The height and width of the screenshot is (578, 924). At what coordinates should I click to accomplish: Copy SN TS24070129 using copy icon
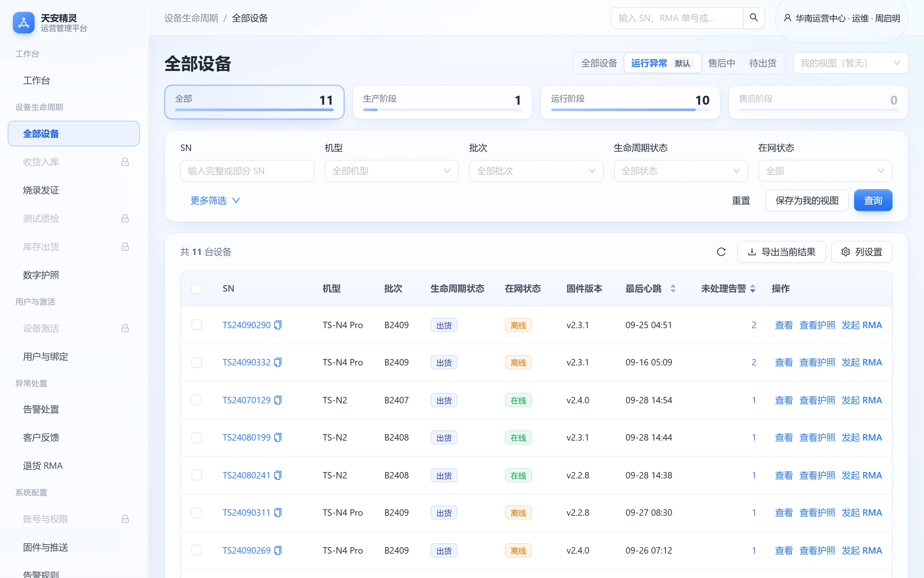coord(278,400)
